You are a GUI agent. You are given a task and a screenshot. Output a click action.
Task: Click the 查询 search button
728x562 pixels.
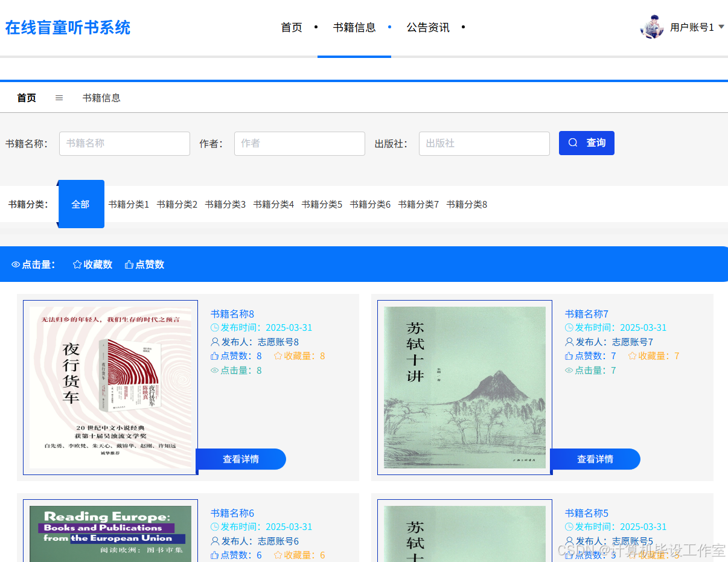tap(587, 143)
